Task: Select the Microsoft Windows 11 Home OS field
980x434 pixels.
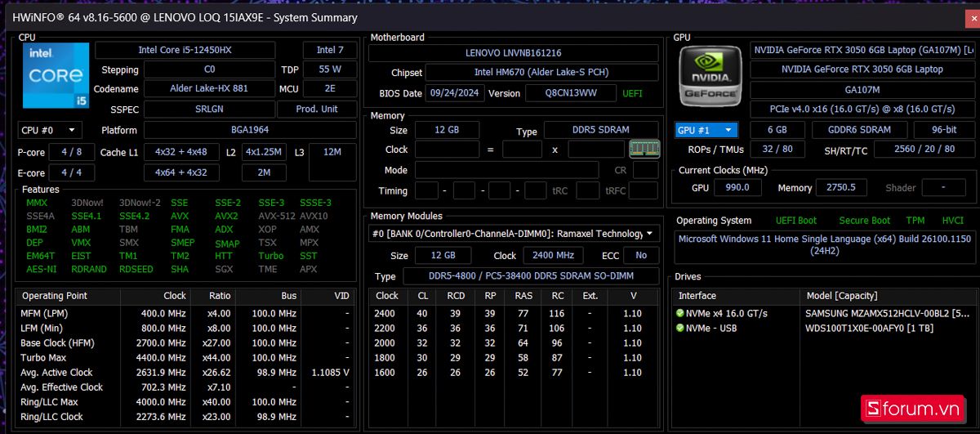Action: [x=825, y=246]
